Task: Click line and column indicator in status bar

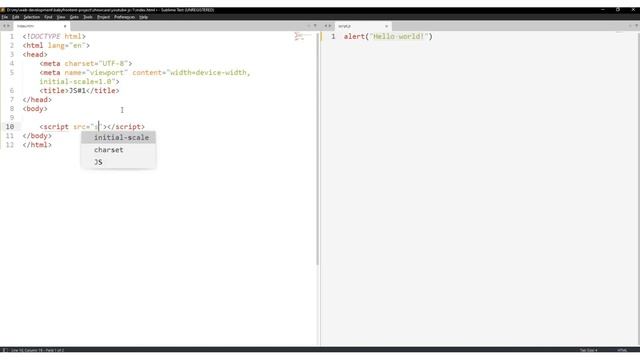Action: (37, 350)
